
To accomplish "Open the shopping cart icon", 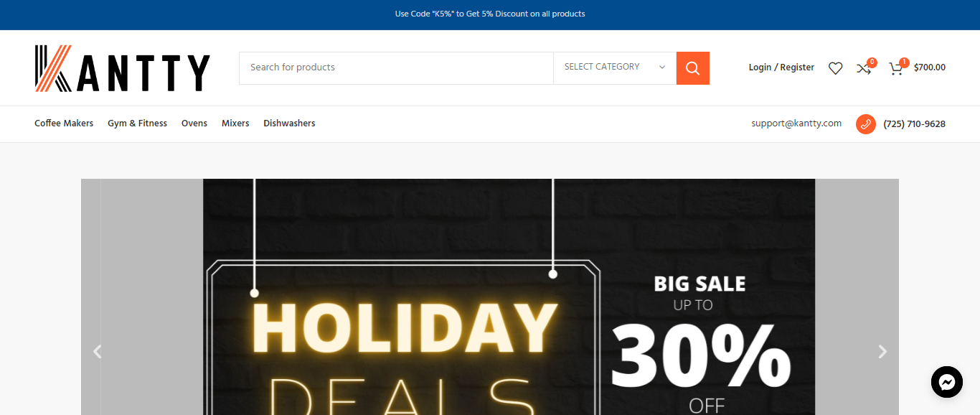I will 896,68.
